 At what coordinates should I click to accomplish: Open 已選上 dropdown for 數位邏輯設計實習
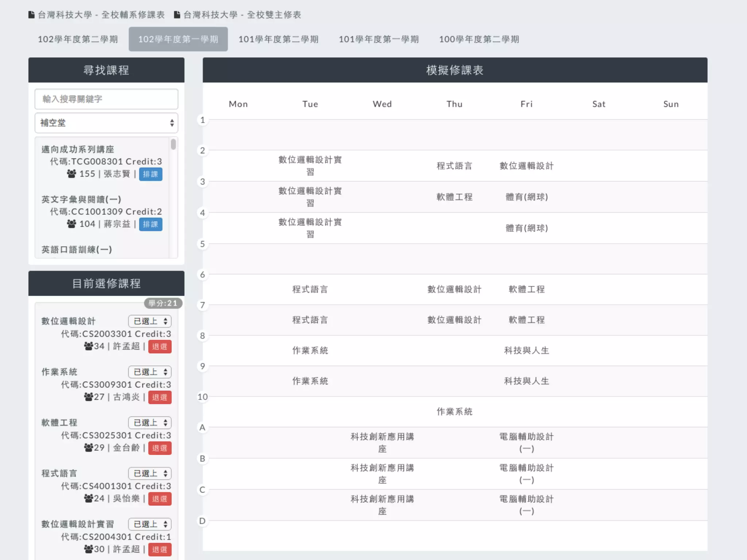click(150, 524)
